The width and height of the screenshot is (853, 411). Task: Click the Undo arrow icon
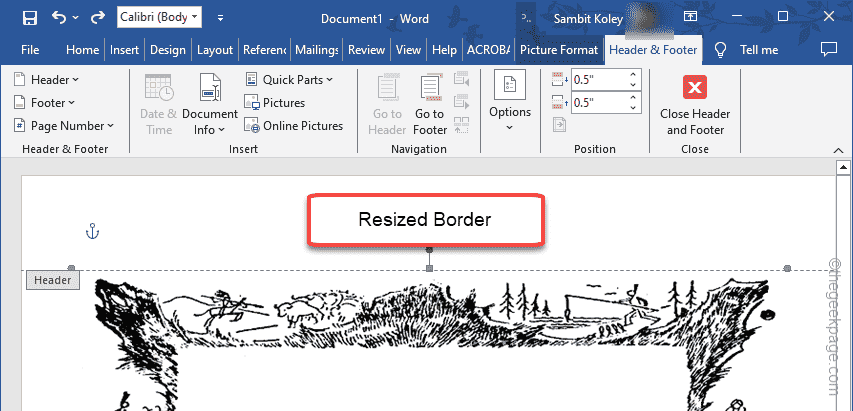[60, 18]
